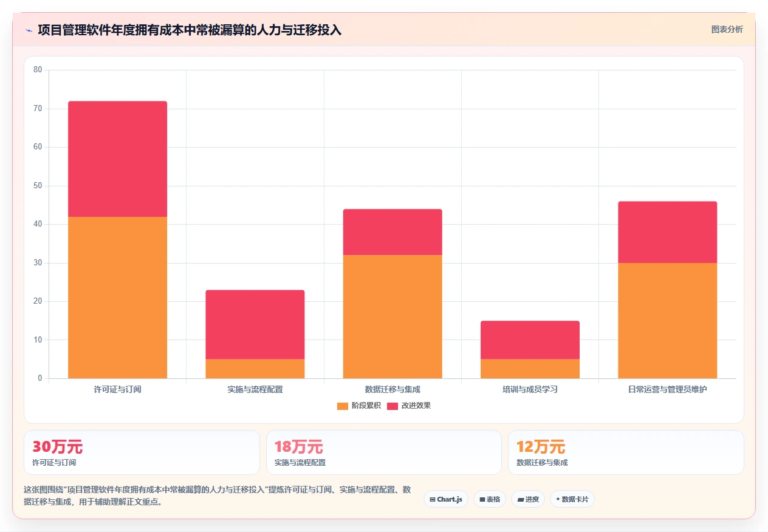The width and height of the screenshot is (768, 532).
Task: Click the red segment of 实施与流程配置 bar
Action: pos(255,325)
